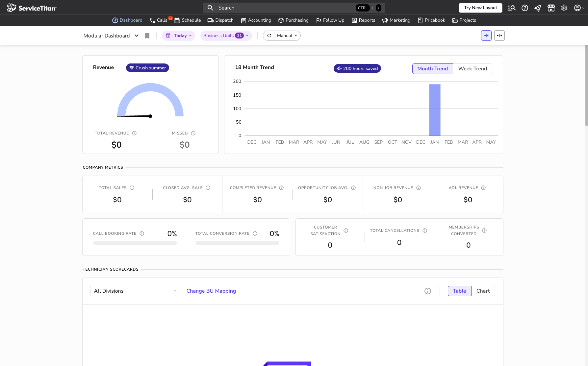The height and width of the screenshot is (366, 588).
Task: Click the ServiceTitan logo
Action: point(32,8)
